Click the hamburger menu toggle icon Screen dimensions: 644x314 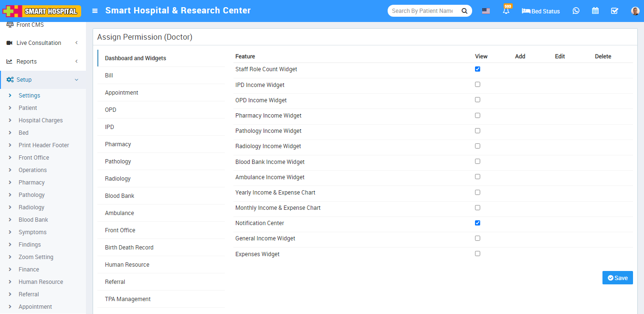point(95,11)
